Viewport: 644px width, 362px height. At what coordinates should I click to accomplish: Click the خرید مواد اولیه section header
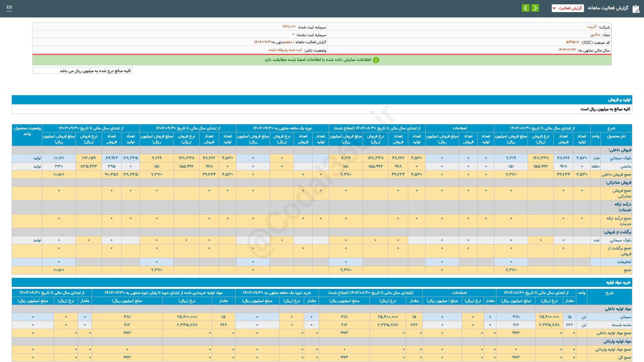coord(618,283)
